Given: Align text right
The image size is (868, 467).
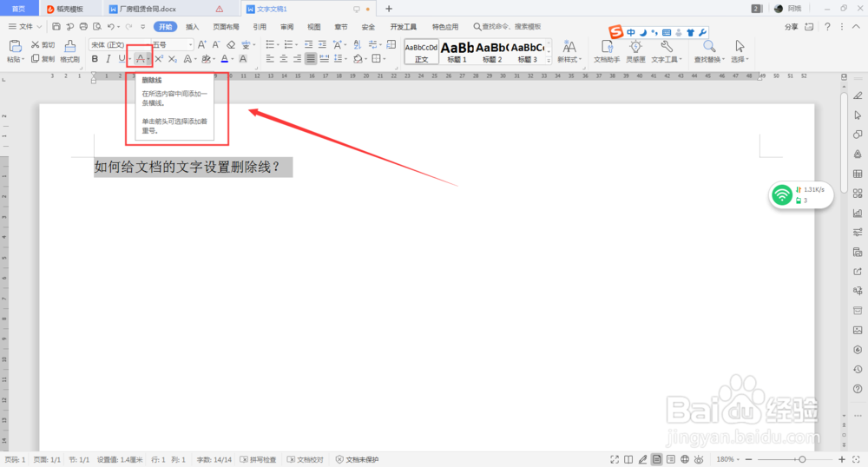Looking at the screenshot, I should (297, 59).
